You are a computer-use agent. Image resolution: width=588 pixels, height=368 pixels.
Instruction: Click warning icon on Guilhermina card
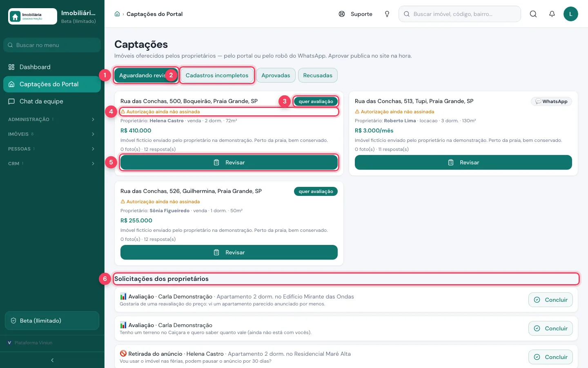tap(122, 202)
